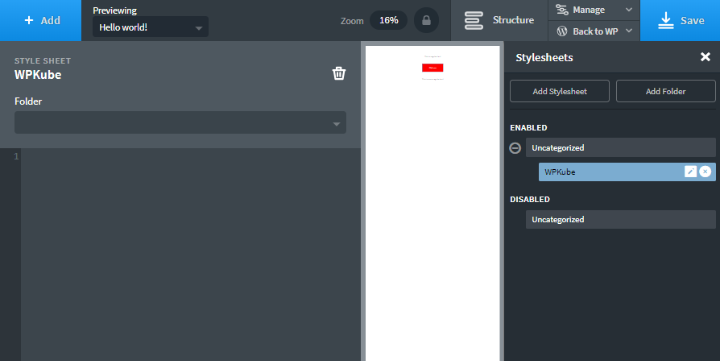Open the Previewing page dropdown Hello world!
Screen dimensions: 720x361
click(x=150, y=27)
